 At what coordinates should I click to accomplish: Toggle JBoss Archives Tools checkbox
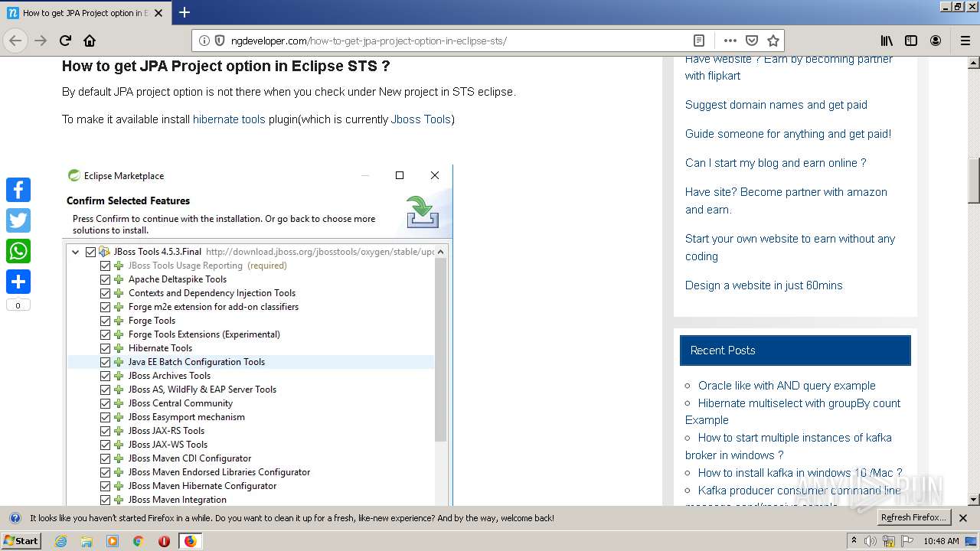106,376
